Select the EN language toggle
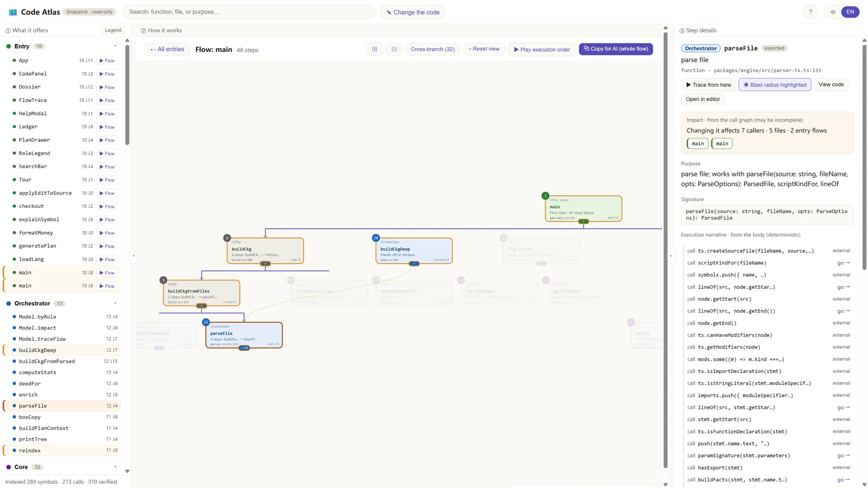The height and width of the screenshot is (488, 868). coord(850,12)
